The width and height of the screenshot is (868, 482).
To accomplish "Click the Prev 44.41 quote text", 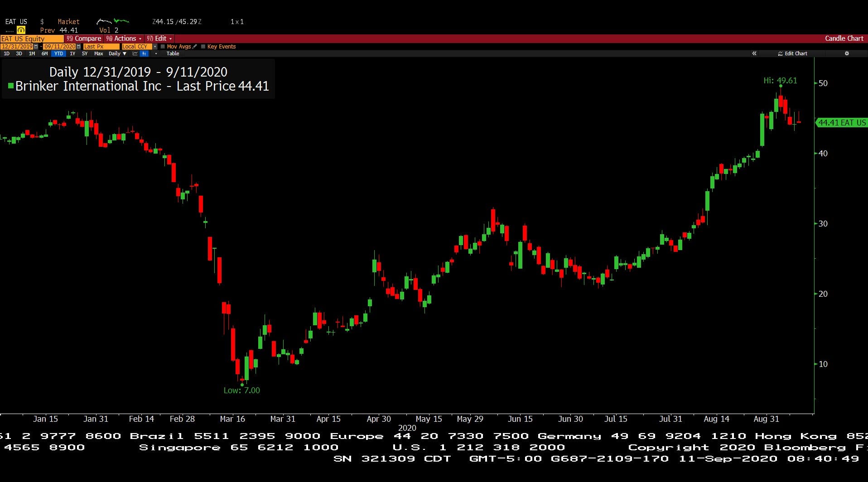I will tap(59, 30).
